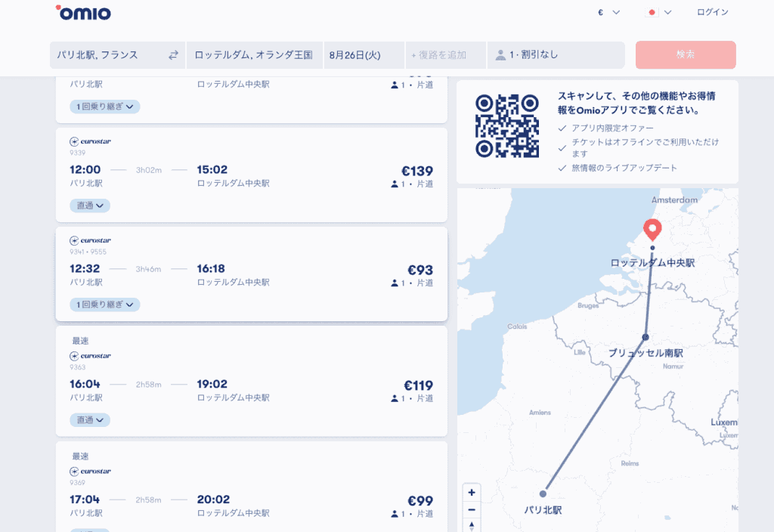Click the 16:04 departure time
The width and height of the screenshot is (774, 532).
click(x=85, y=384)
